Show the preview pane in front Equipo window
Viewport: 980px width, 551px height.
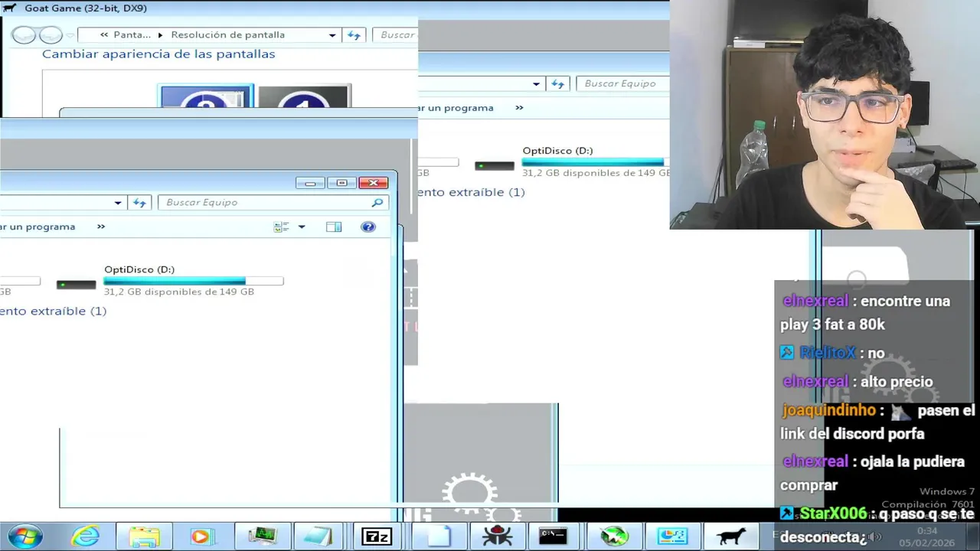(x=334, y=227)
